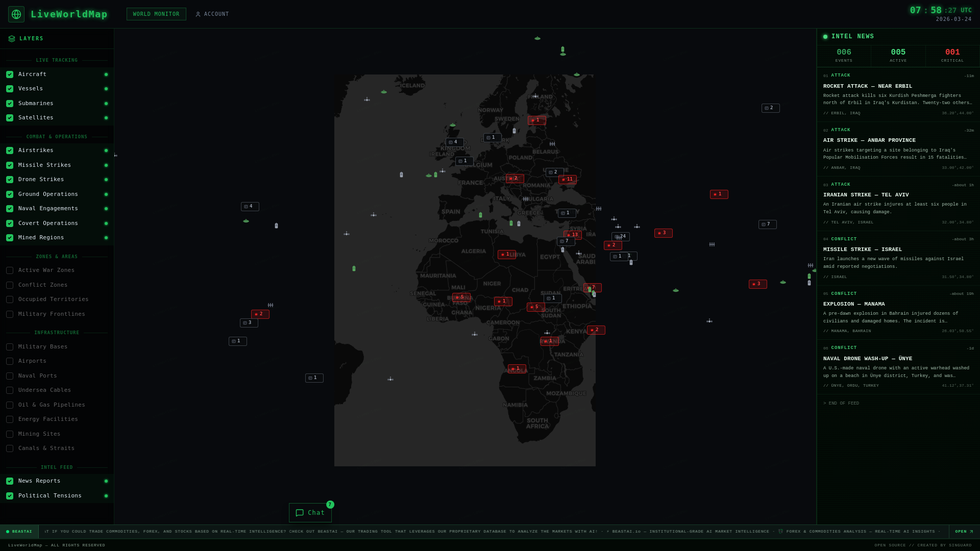This screenshot has height=551, width=980.
Task: Select the 001 Critical counter
Action: click(x=952, y=56)
